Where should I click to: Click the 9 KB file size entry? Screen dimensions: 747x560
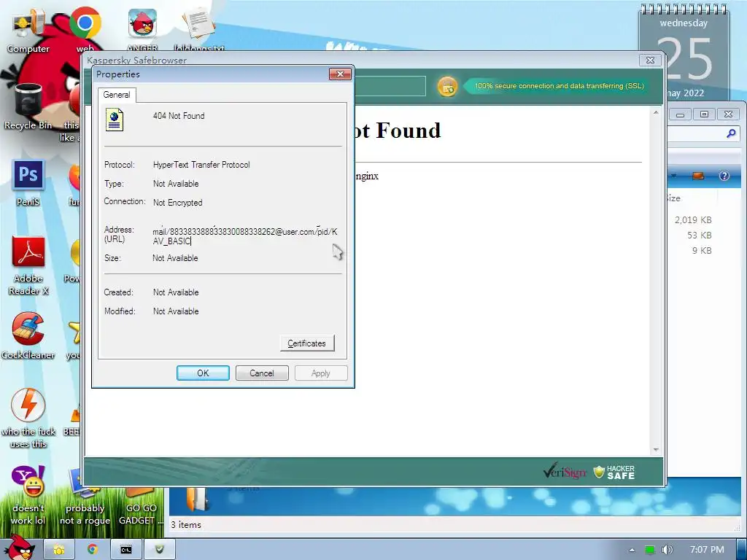point(702,251)
